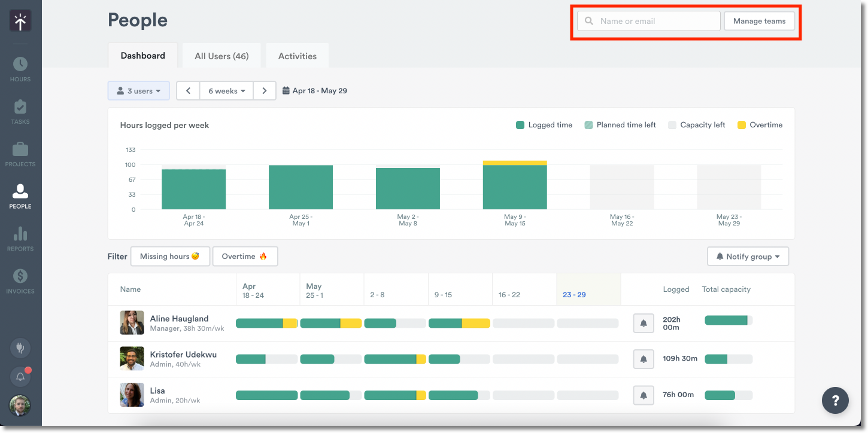Open Tasks section in sidebar
Screen dimensions: 868x433
[20, 112]
